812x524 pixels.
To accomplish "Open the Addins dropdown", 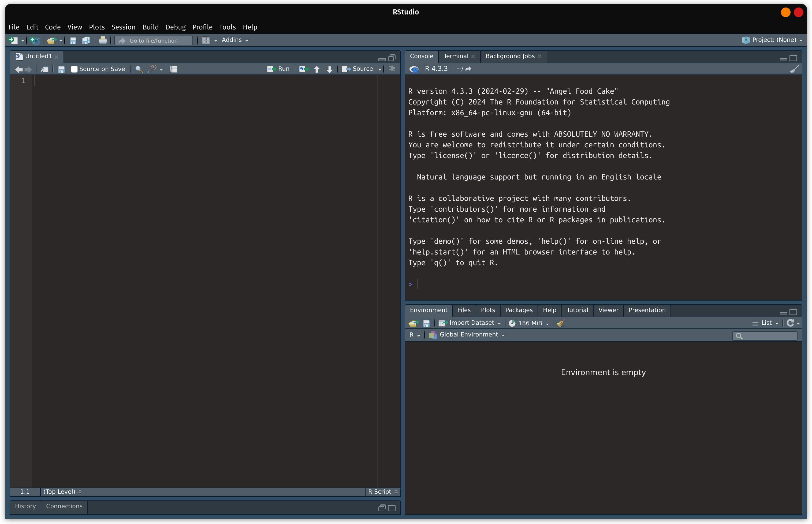I will point(234,40).
